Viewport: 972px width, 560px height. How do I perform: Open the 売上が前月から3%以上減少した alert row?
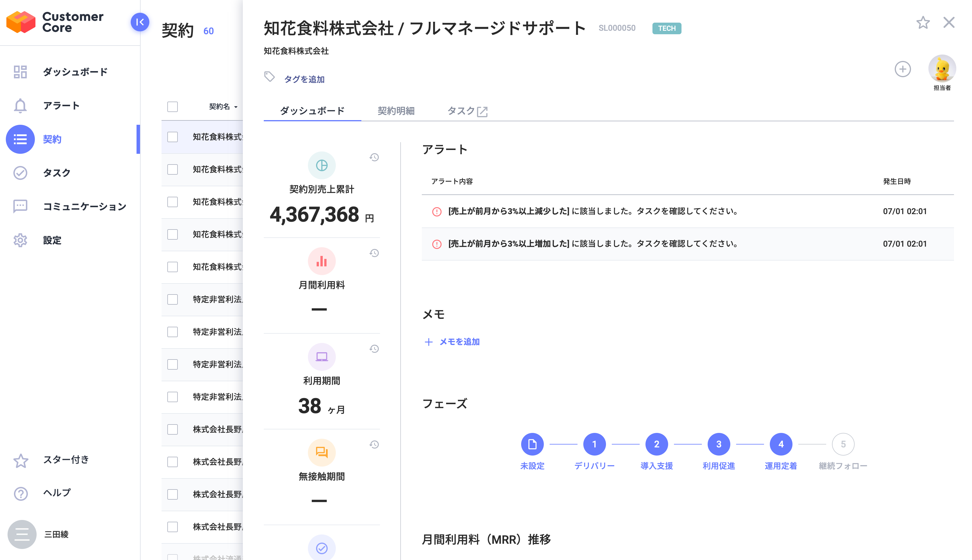[593, 211]
